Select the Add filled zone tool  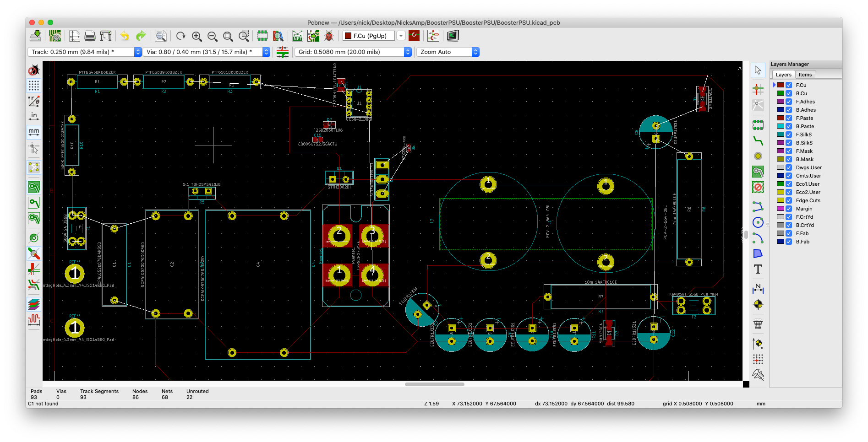tap(758, 172)
